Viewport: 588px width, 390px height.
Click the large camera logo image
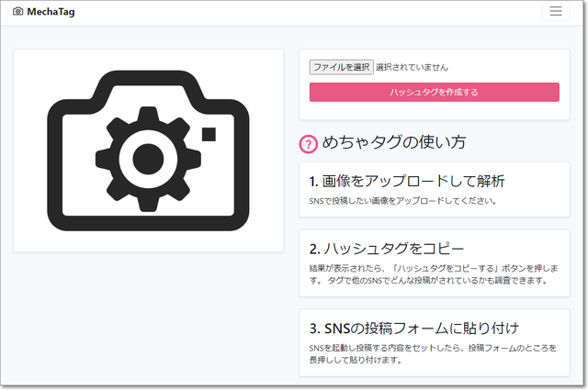[x=148, y=150]
